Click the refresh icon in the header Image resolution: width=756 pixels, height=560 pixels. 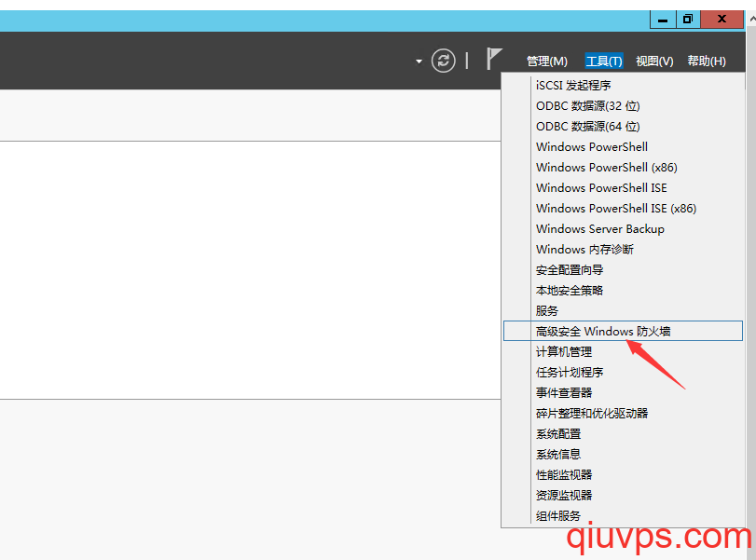point(443,61)
